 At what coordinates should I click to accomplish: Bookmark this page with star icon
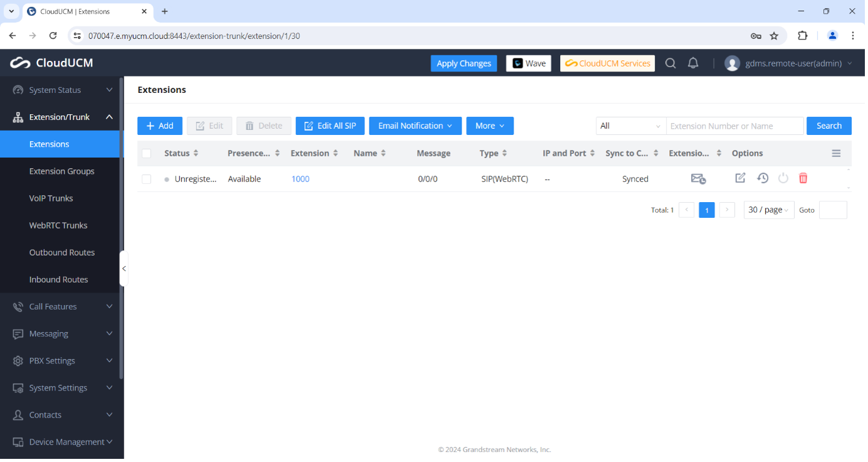point(774,36)
